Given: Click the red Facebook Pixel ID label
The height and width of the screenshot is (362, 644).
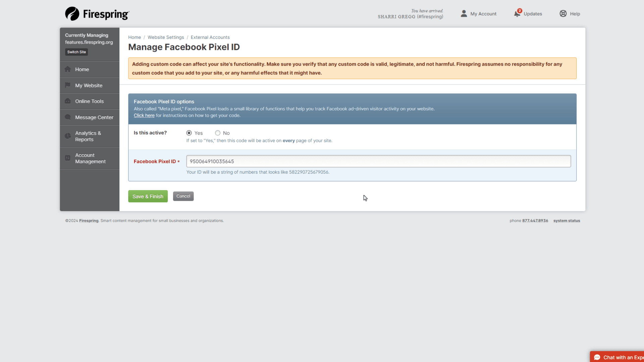Looking at the screenshot, I should (155, 161).
